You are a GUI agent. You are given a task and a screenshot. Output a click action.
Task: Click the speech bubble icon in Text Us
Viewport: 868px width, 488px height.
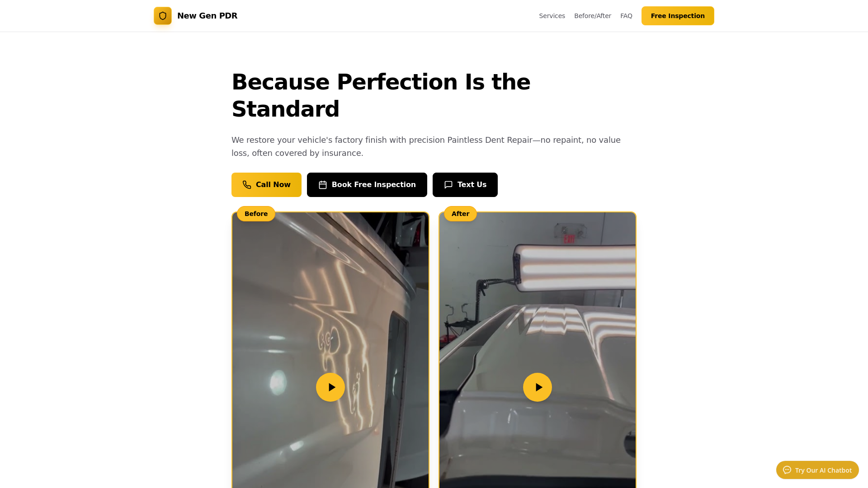(448, 185)
